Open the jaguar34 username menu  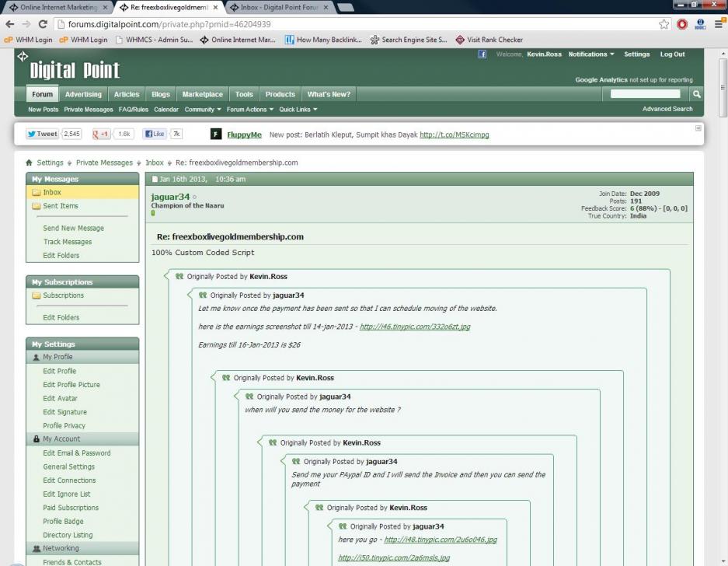[x=170, y=197]
